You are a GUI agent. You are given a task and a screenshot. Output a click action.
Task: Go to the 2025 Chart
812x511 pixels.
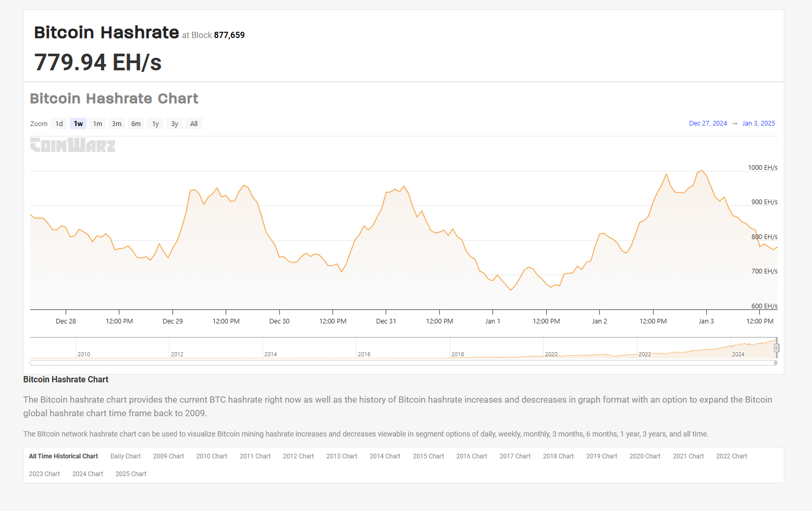pos(131,474)
